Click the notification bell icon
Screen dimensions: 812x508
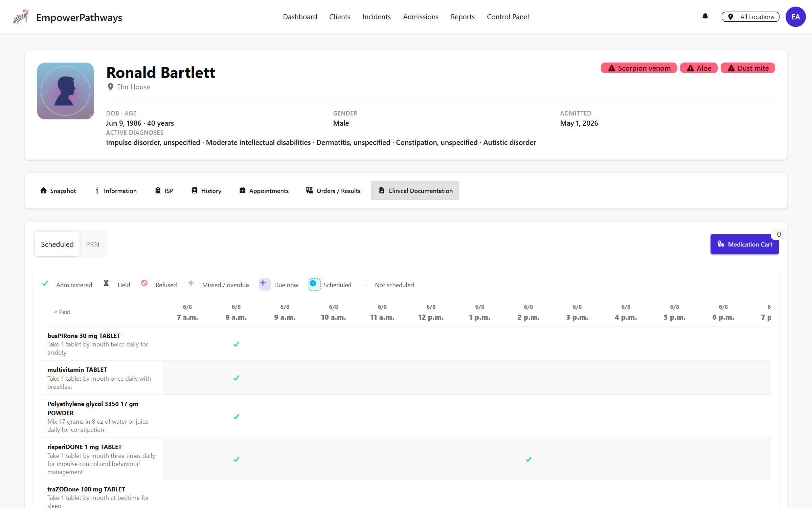[x=705, y=16]
